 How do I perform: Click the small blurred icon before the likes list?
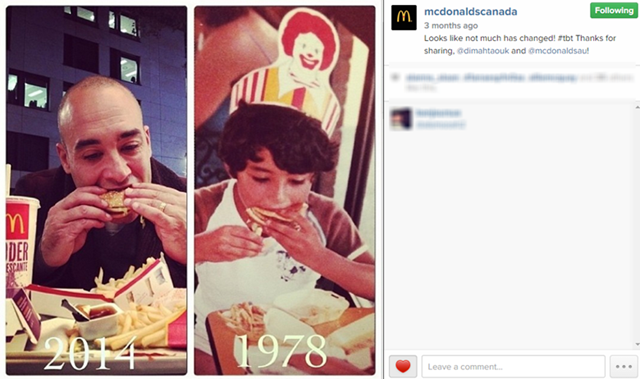(x=395, y=77)
